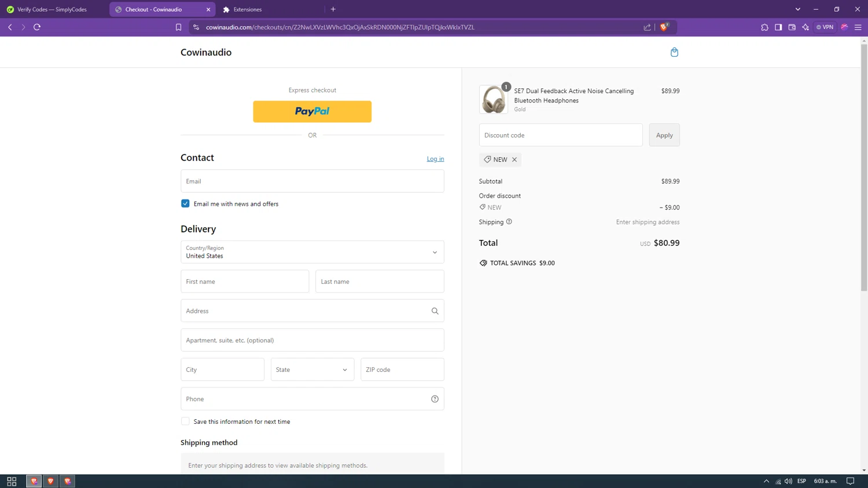Screen dimensions: 868x488
Task: Click the Total $80.99 amount
Action: (667, 243)
